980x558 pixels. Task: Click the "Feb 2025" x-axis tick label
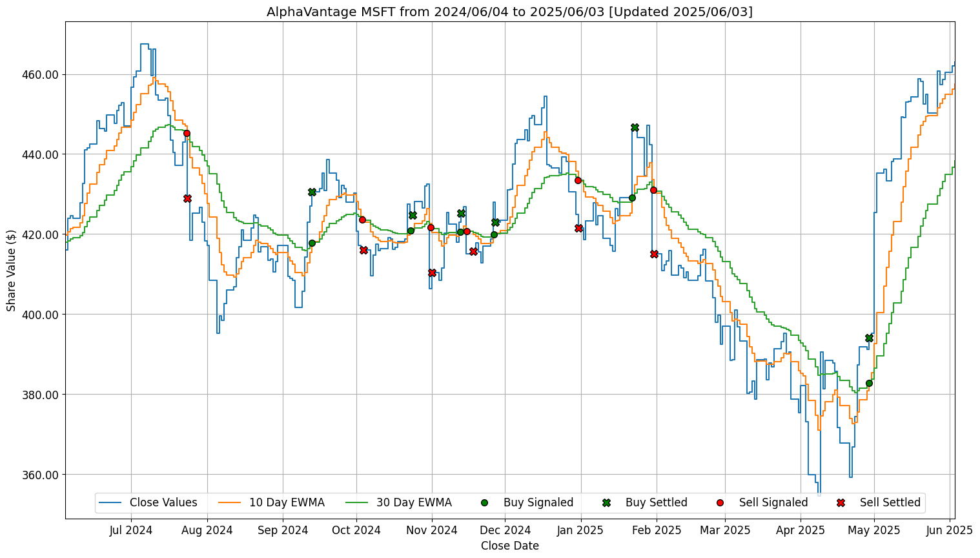point(657,530)
